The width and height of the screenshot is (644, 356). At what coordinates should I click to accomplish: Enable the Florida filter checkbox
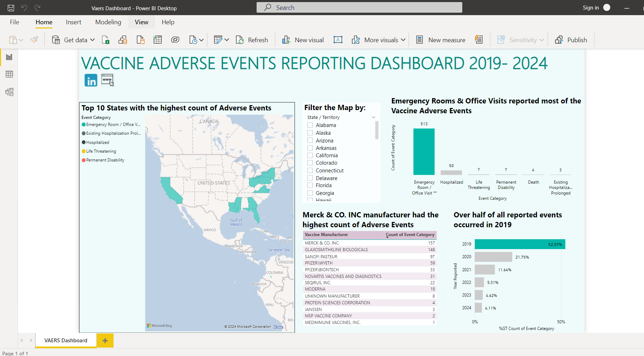310,185
